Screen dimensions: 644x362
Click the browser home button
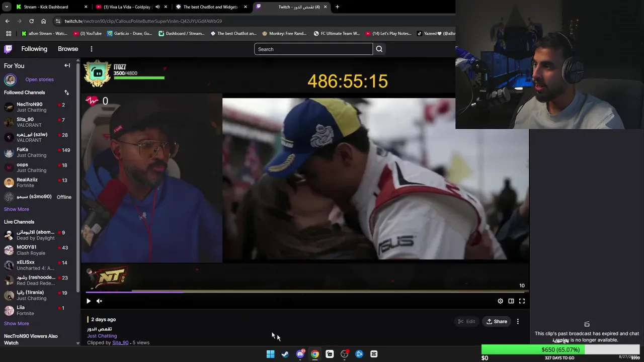[43, 21]
